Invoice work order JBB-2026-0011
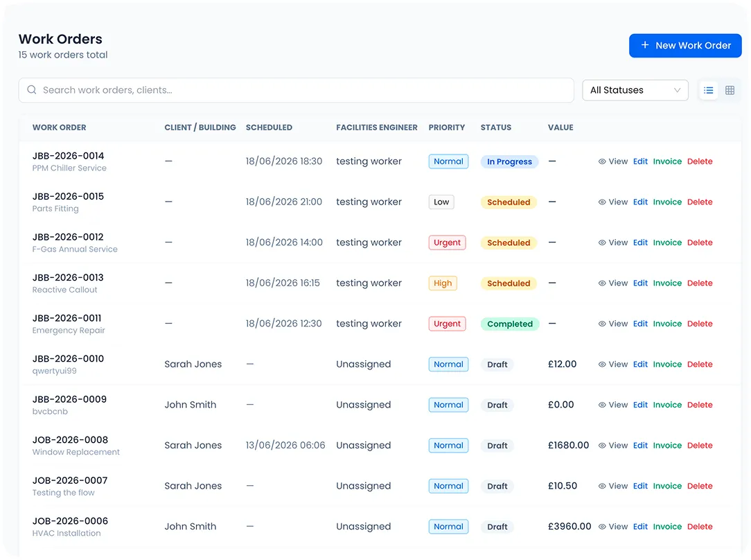The image size is (751, 560). [x=667, y=324]
